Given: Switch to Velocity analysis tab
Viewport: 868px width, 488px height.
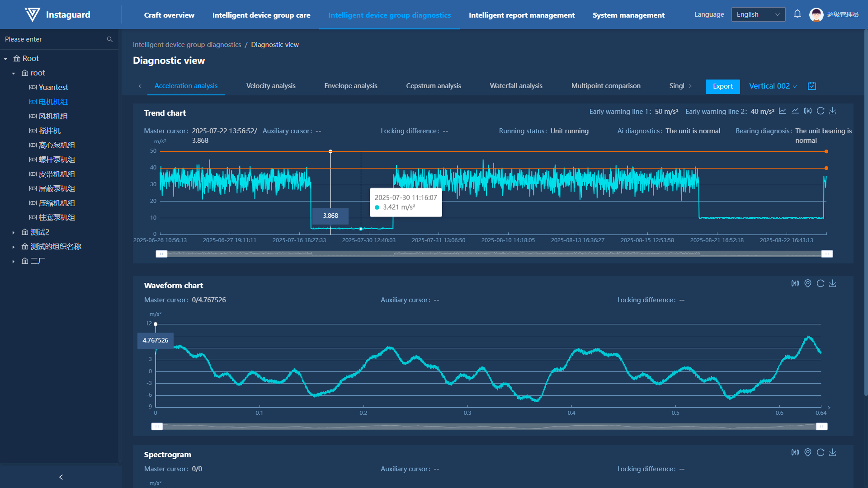Looking at the screenshot, I should coord(271,86).
